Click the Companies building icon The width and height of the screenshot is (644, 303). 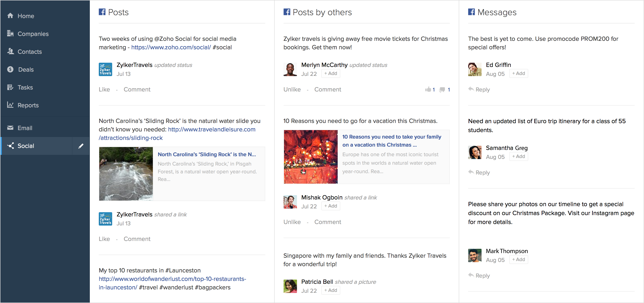pyautogui.click(x=10, y=33)
